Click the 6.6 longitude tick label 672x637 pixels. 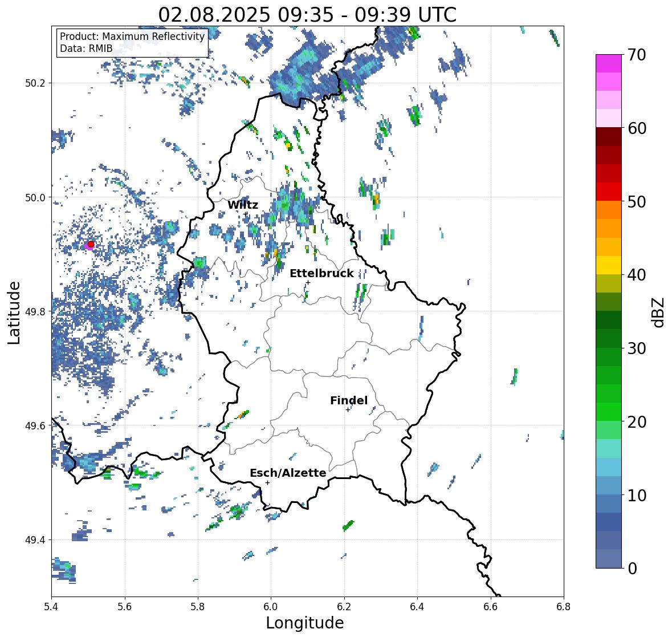click(x=491, y=607)
